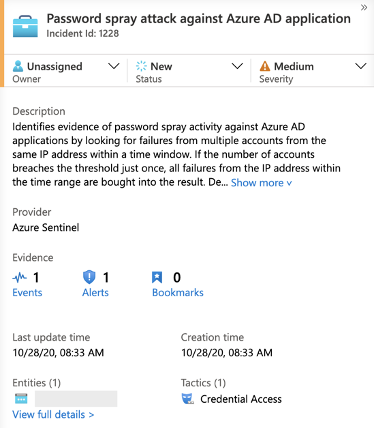
Task: Open the Bookmarks link
Action: (x=178, y=292)
